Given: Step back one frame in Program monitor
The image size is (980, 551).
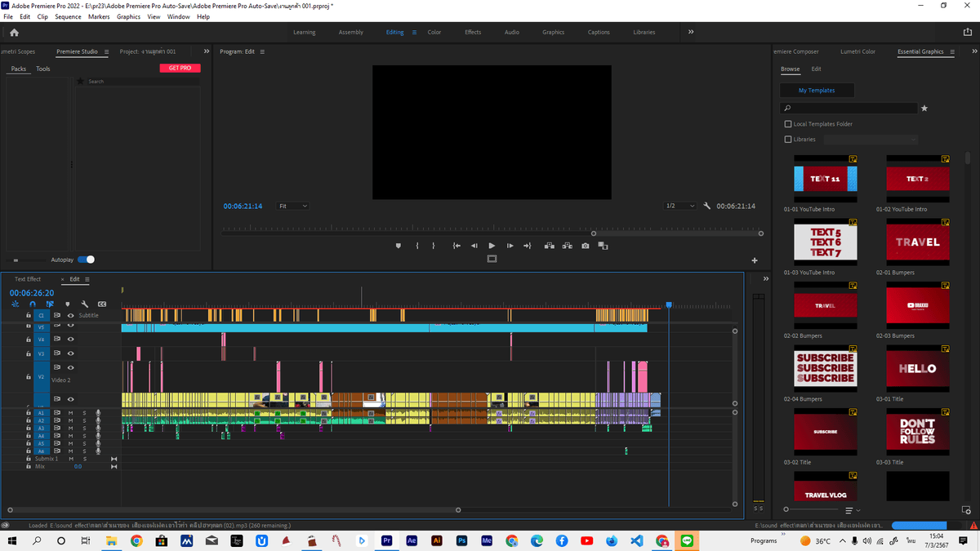Looking at the screenshot, I should pyautogui.click(x=474, y=246).
